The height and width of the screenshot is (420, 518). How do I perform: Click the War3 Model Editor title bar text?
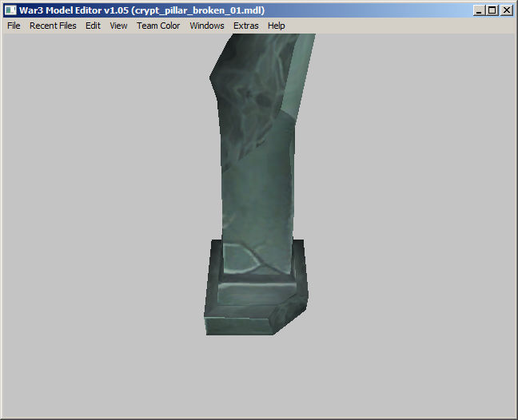[141, 10]
